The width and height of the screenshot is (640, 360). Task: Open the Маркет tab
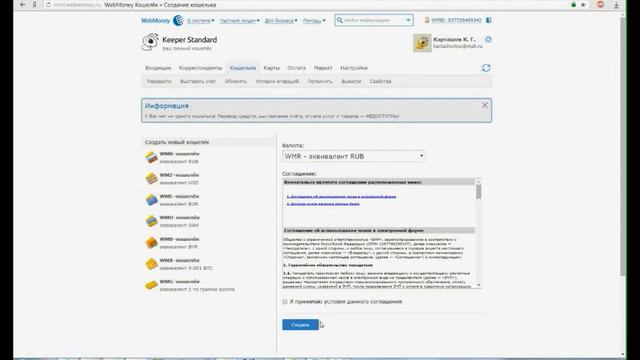pos(323,68)
